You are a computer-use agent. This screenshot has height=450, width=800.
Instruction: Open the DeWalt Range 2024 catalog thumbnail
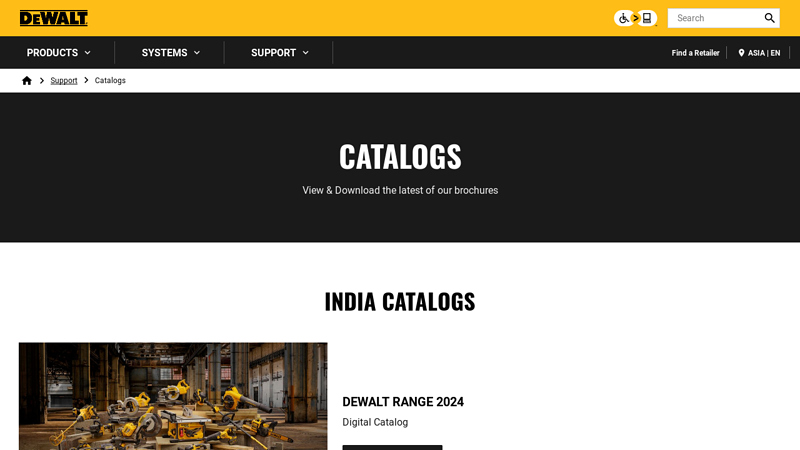point(173,396)
